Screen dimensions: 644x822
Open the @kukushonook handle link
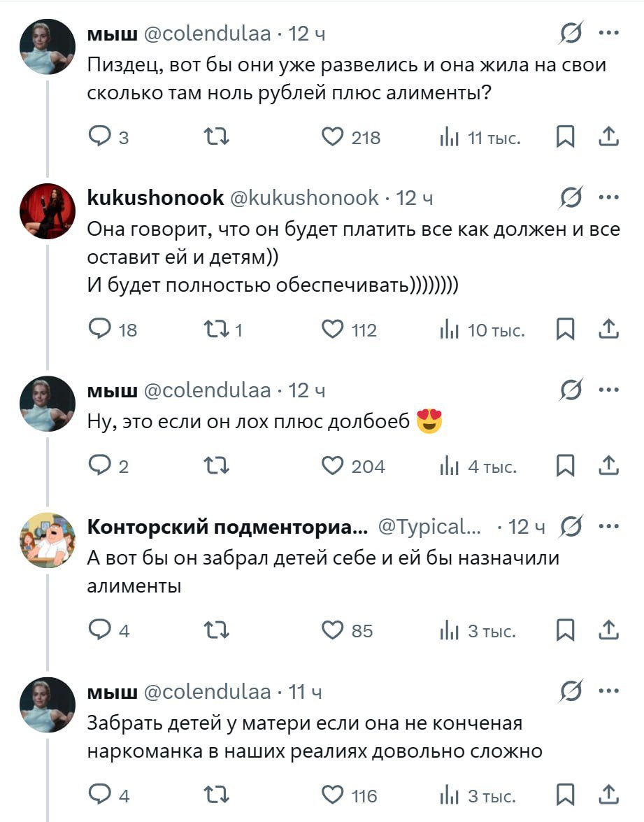(304, 198)
